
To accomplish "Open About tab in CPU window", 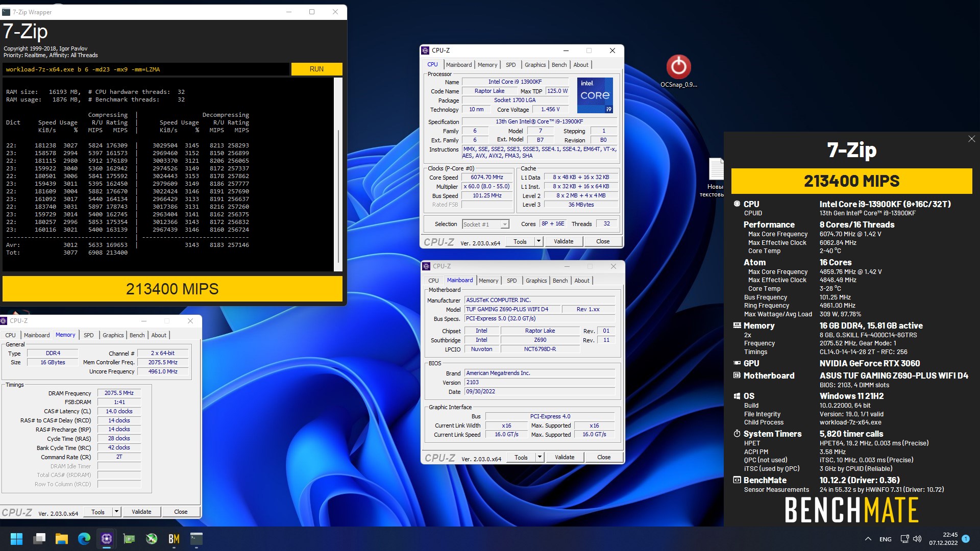I will 580,65.
